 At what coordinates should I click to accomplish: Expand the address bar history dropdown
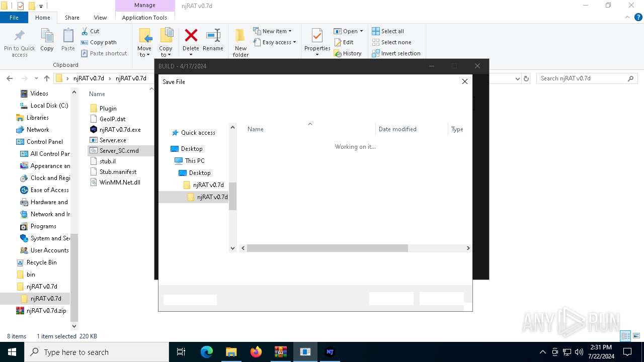[517, 78]
